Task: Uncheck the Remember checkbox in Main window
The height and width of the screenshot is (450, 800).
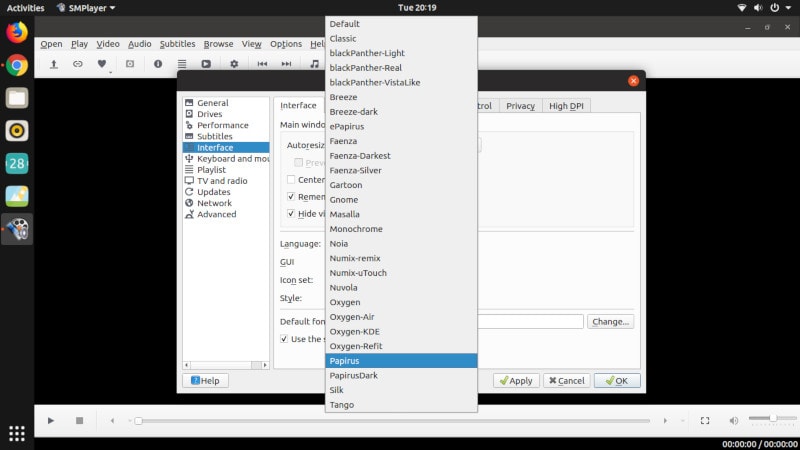Action: [291, 197]
